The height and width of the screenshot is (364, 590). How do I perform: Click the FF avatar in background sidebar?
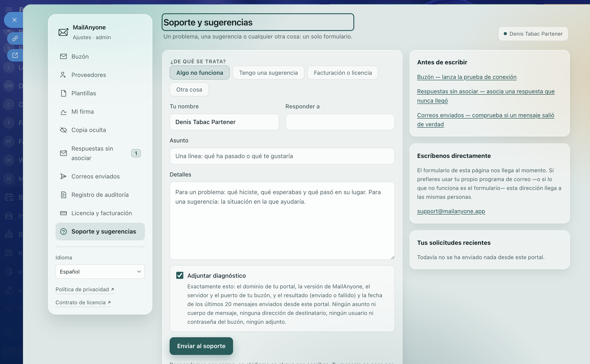9,141
